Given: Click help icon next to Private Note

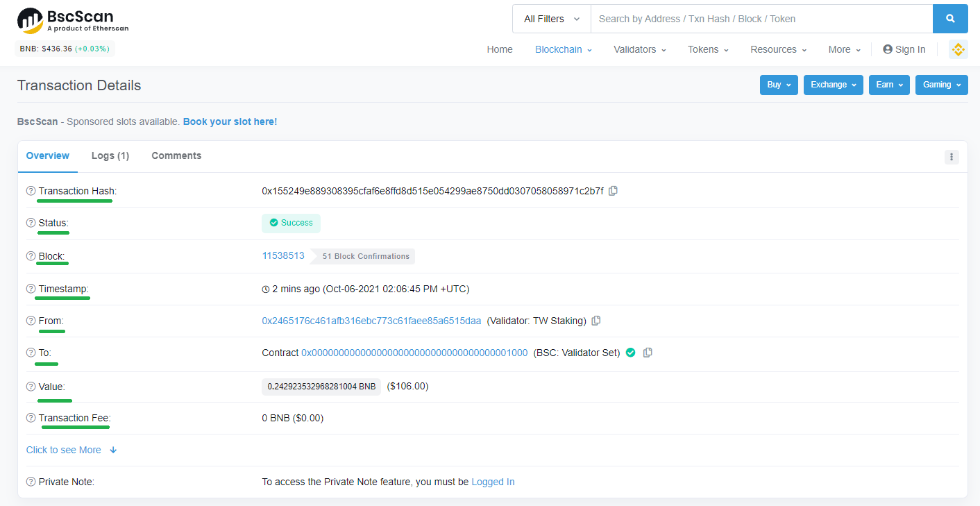Looking at the screenshot, I should (31, 482).
